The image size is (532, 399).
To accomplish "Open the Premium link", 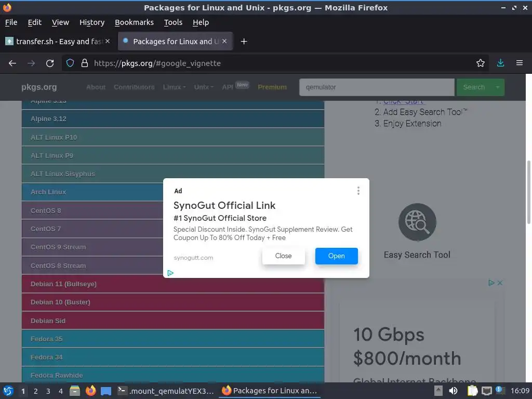I will click(272, 87).
